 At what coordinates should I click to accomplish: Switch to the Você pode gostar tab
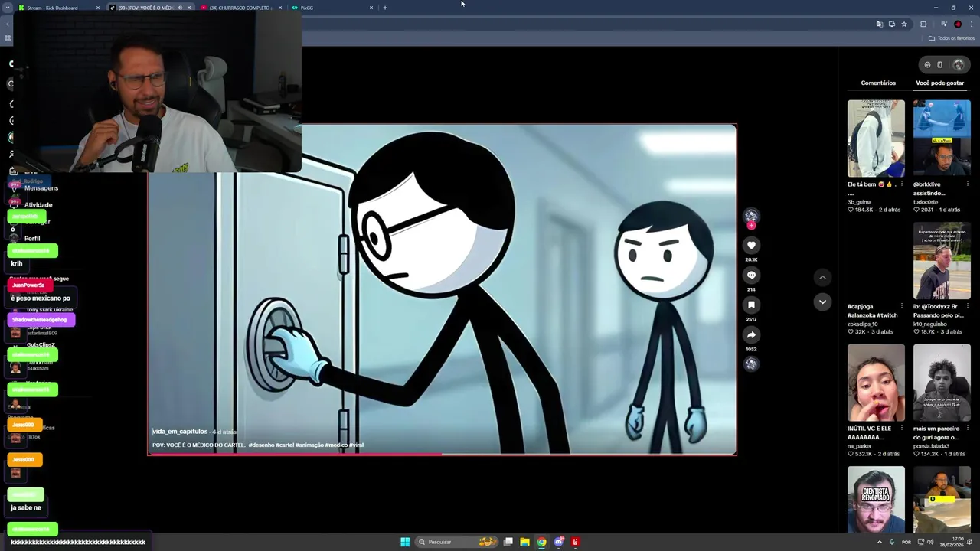pos(940,83)
